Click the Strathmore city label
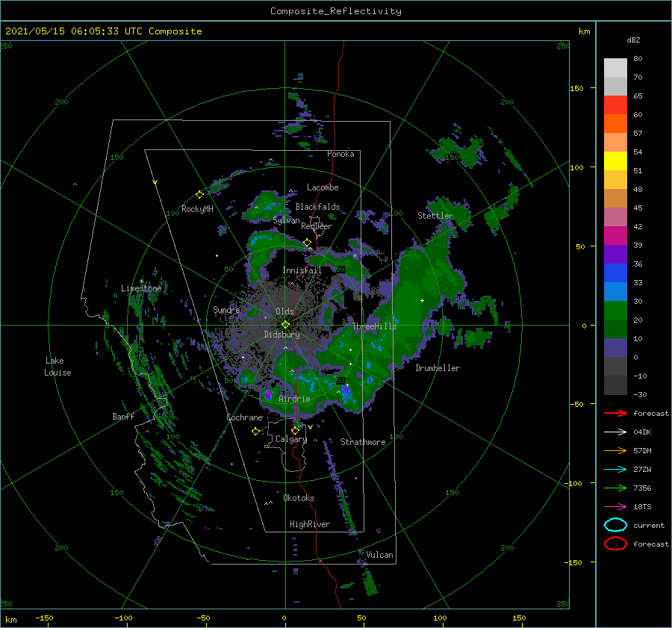 pyautogui.click(x=363, y=442)
